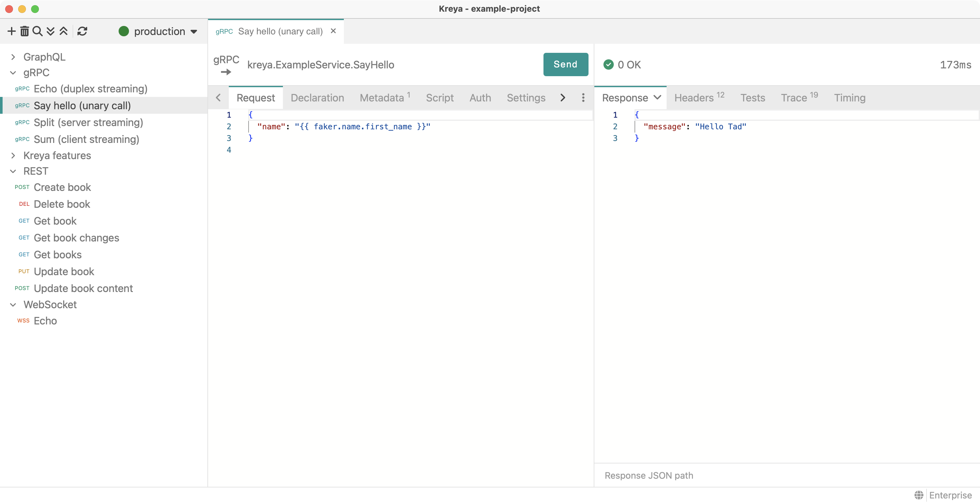Screen dimensions: 980x503
Task: Click the plus icon to add operation
Action: click(x=11, y=31)
